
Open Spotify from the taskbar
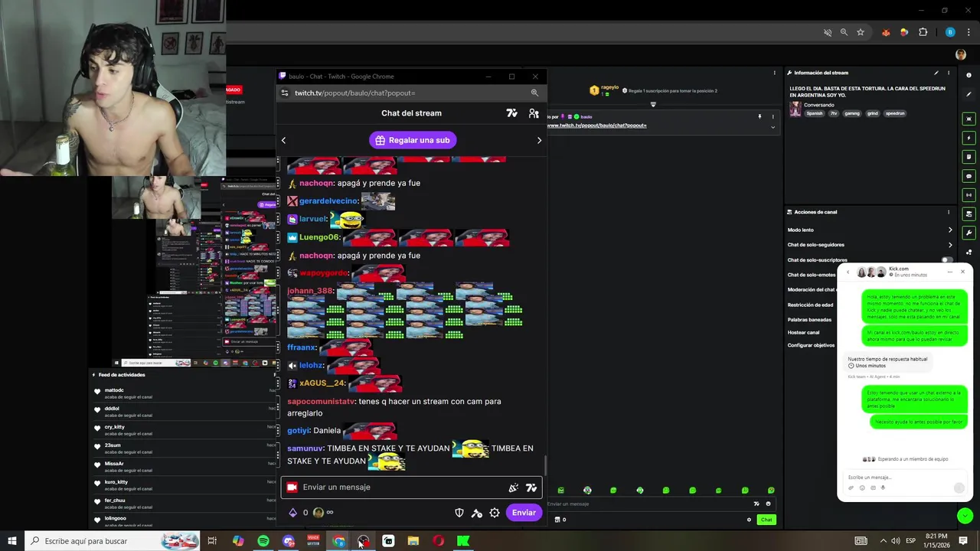pos(263,541)
